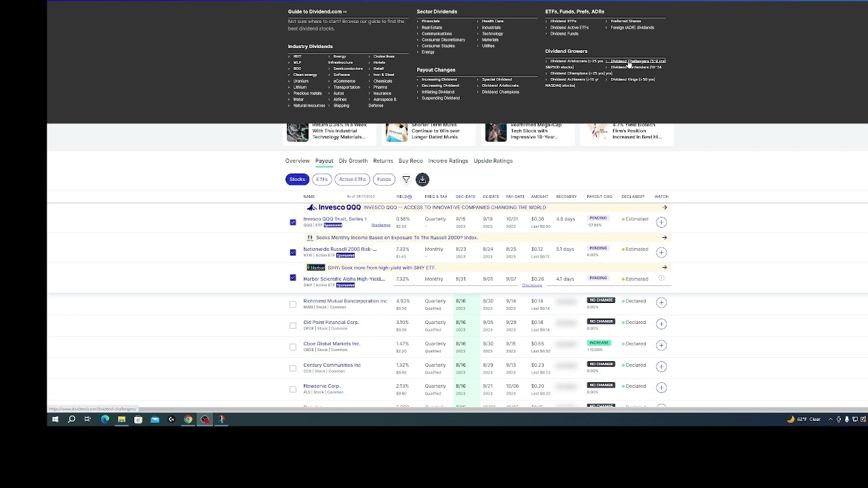868x488 pixels.
Task: Sort by the PAY-DATE column
Action: pyautogui.click(x=515, y=197)
